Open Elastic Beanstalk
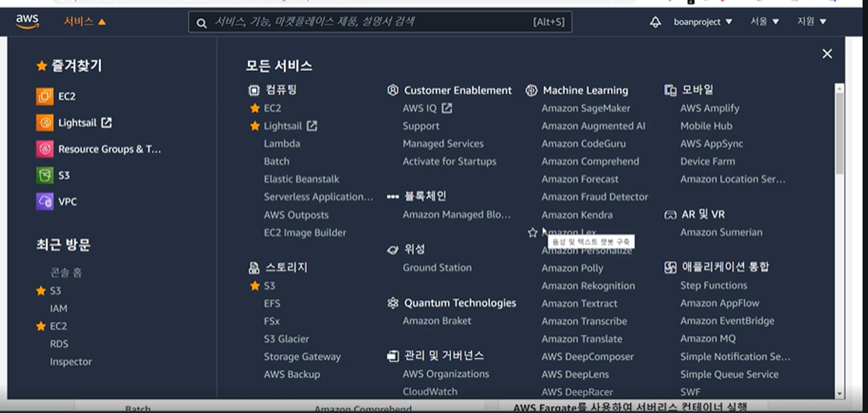The width and height of the screenshot is (868, 413). pyautogui.click(x=301, y=179)
